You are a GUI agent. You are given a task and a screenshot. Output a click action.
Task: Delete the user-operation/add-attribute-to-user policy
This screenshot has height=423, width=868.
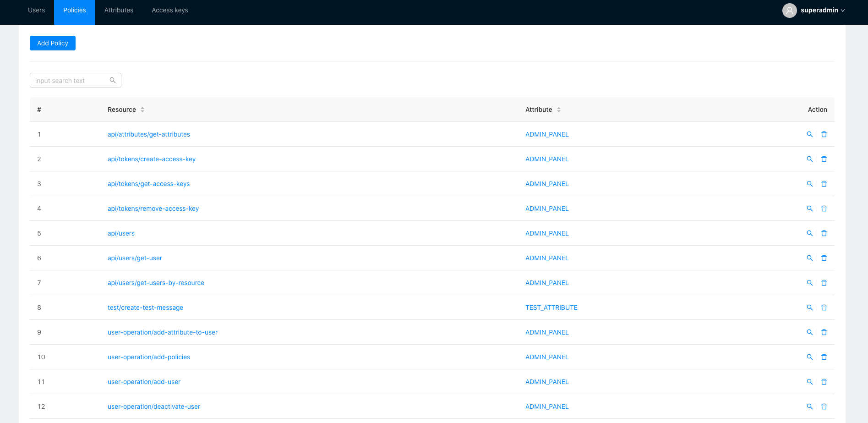click(824, 332)
